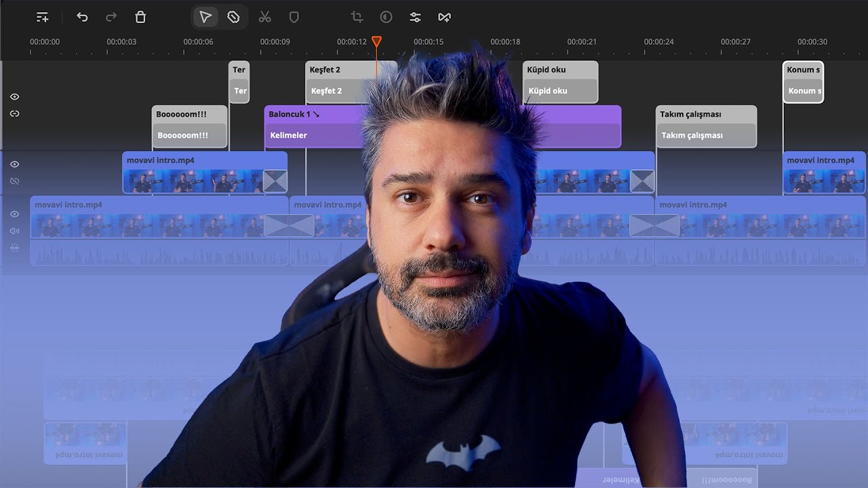Click the add transition icon

point(444,17)
